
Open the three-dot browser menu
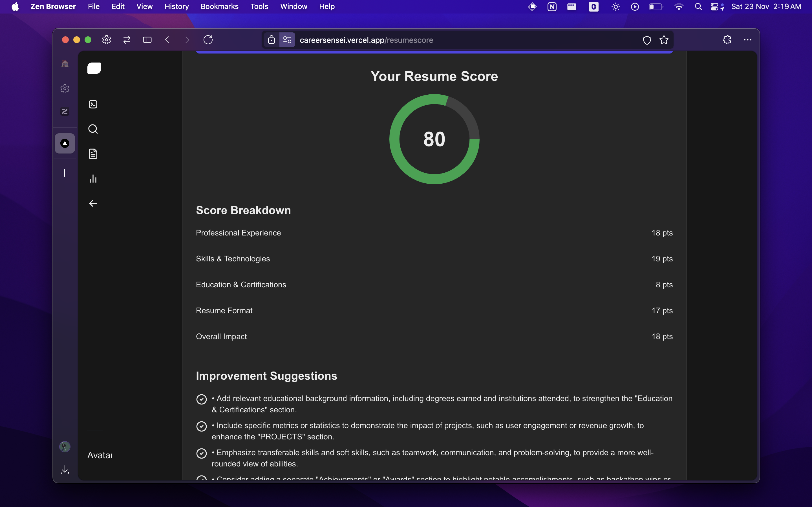point(747,40)
